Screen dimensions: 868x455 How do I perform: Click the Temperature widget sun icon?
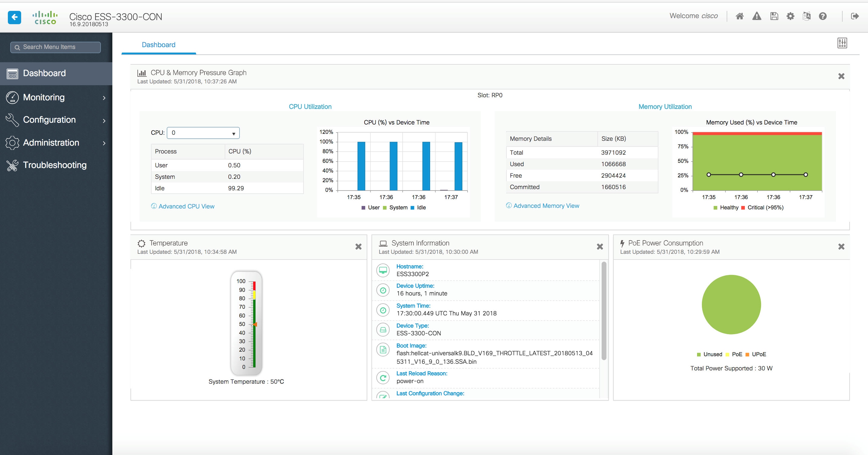pos(142,243)
